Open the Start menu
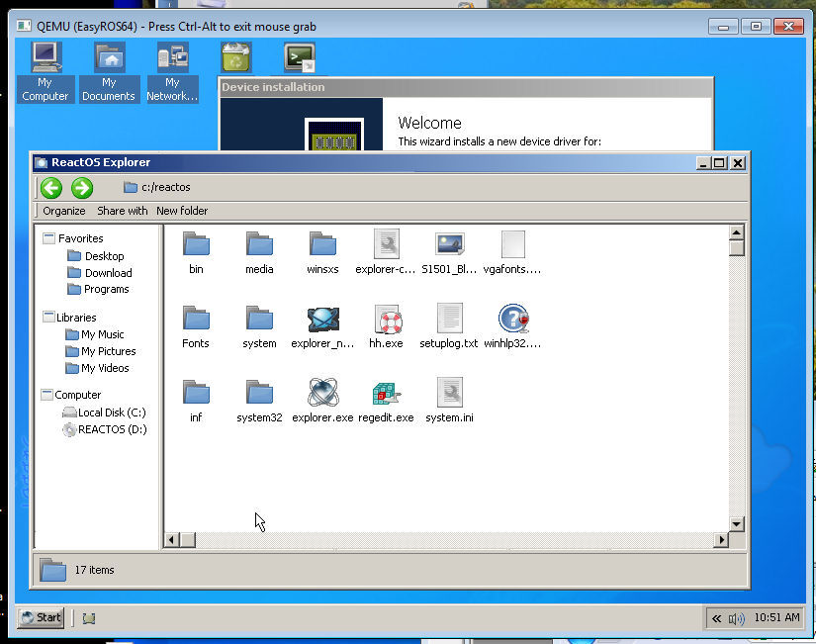 click(42, 618)
